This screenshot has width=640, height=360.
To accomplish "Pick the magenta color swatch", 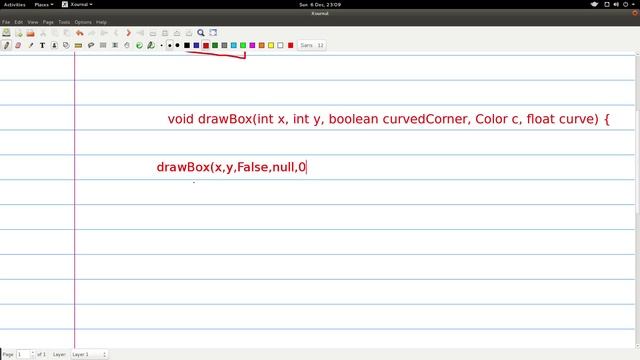I will pos(252,45).
